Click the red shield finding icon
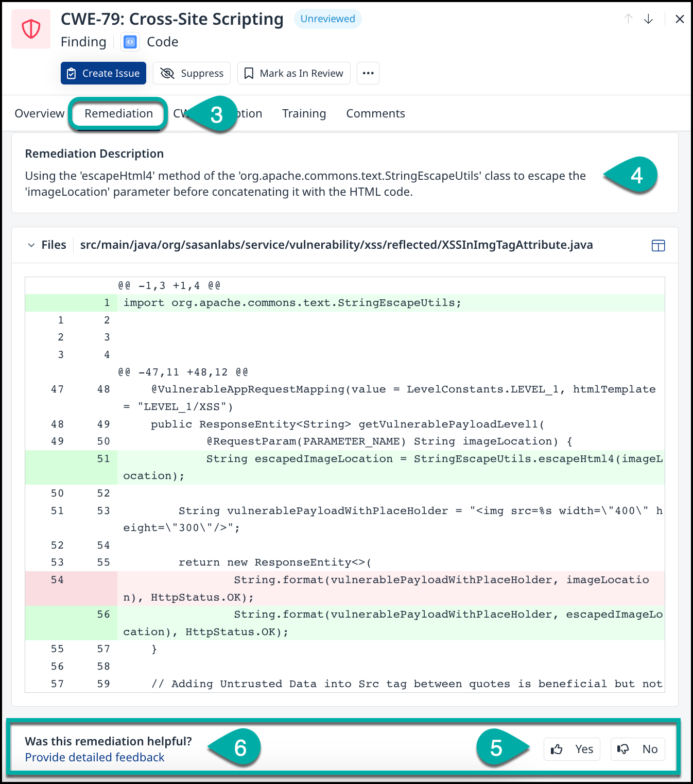The width and height of the screenshot is (693, 784). click(x=31, y=29)
